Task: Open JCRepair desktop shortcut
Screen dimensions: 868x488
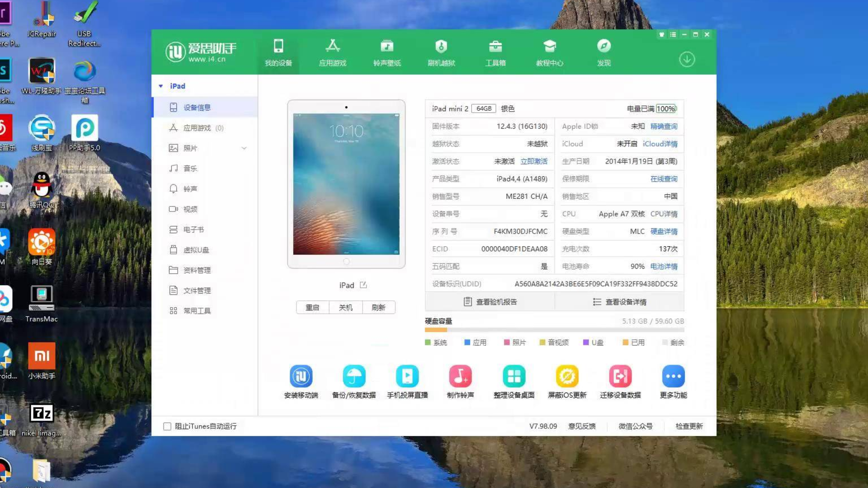Action: [42, 20]
